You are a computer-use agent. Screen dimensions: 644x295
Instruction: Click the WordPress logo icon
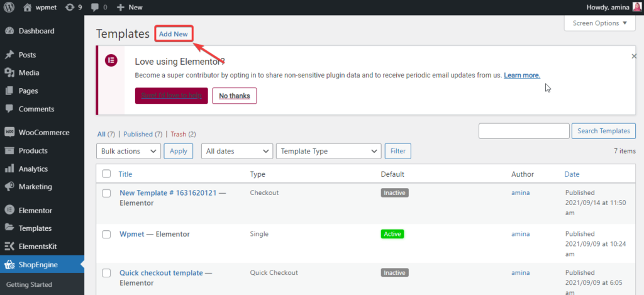(9, 8)
